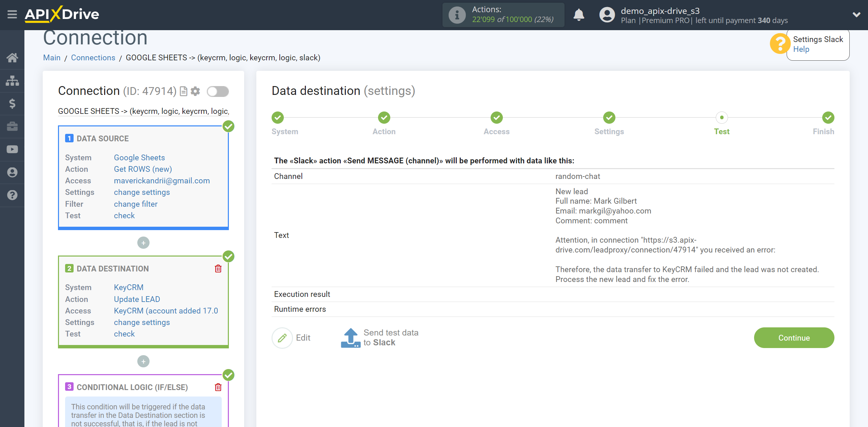The image size is (868, 427).
Task: Open the connection notes document icon
Action: click(x=183, y=91)
